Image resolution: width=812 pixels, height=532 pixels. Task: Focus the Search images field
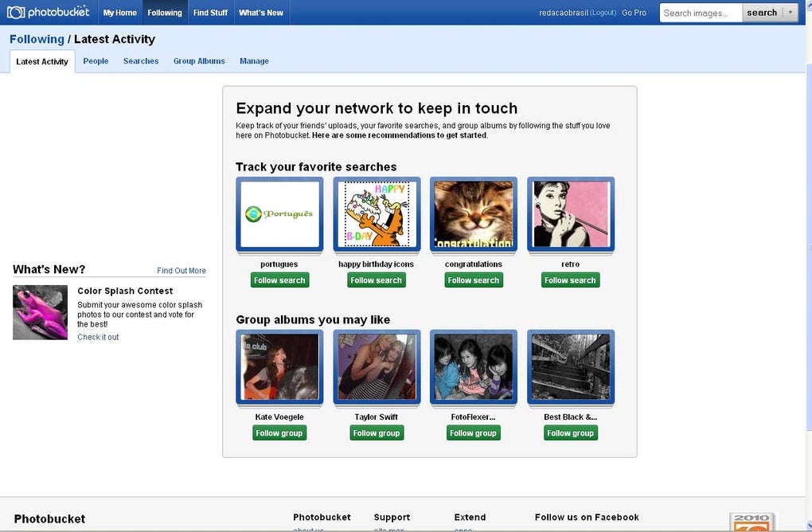click(701, 13)
